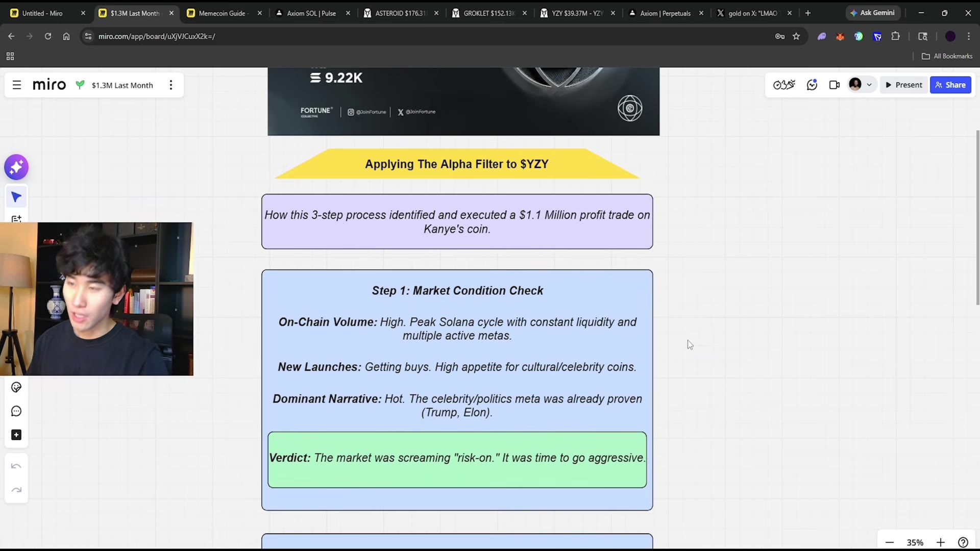Close the Memecoin Guide tab

[x=260, y=13]
